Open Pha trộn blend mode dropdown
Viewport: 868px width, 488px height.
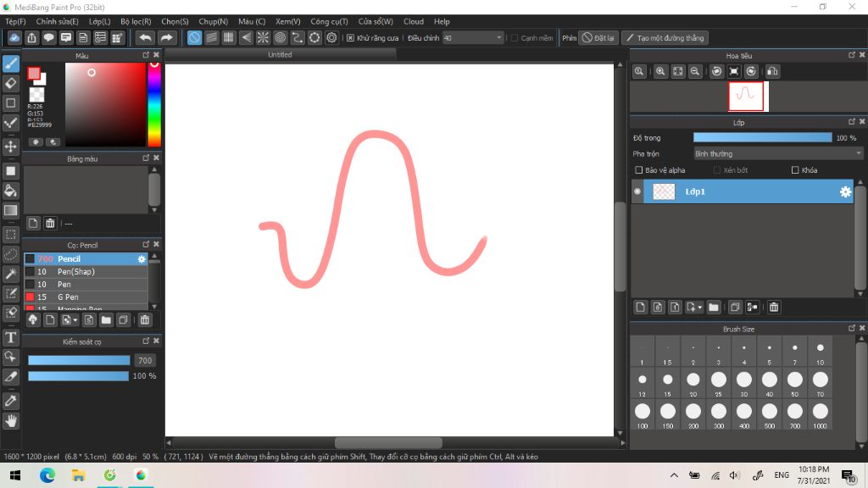click(x=778, y=154)
